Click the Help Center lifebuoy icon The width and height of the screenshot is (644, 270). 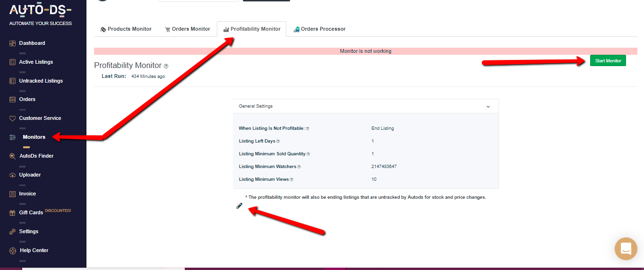point(13,251)
